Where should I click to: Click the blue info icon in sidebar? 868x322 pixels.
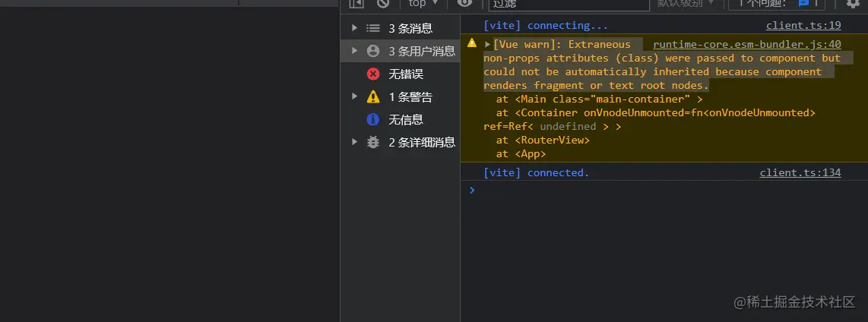point(373,119)
